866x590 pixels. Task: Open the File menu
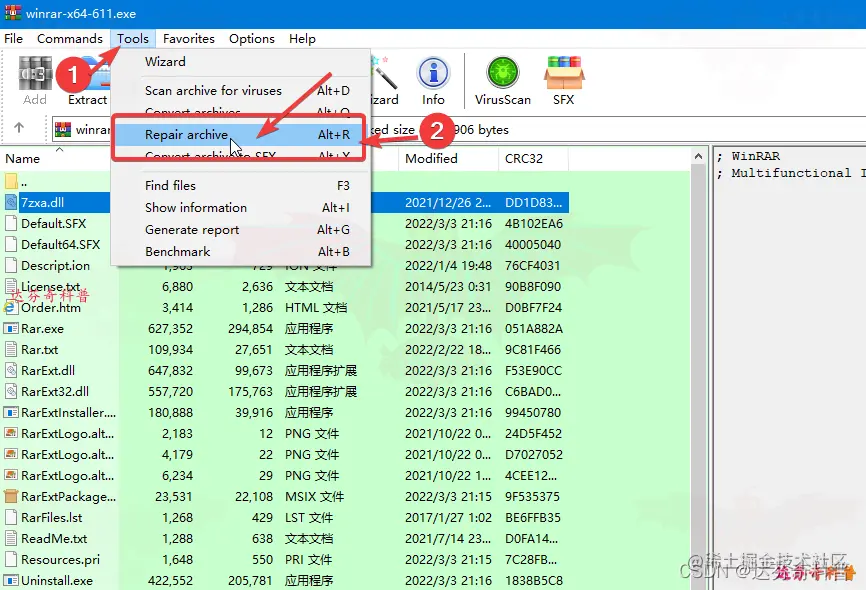pyautogui.click(x=13, y=39)
